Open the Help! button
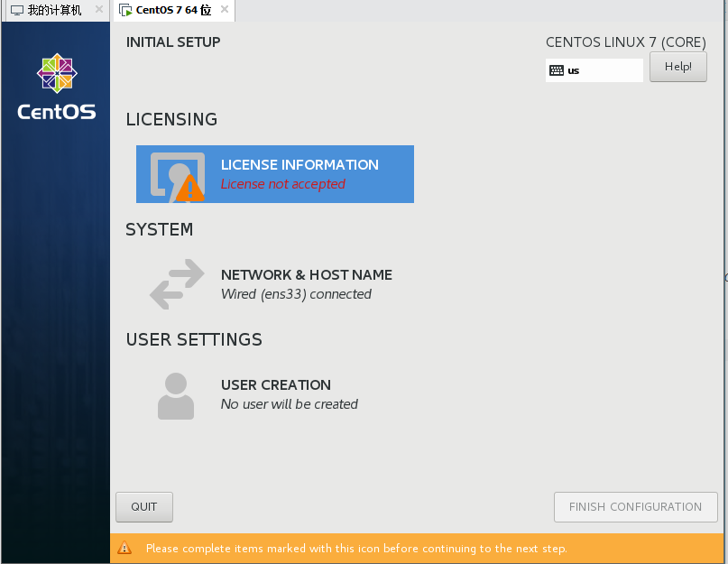This screenshot has height=564, width=728. point(677,67)
